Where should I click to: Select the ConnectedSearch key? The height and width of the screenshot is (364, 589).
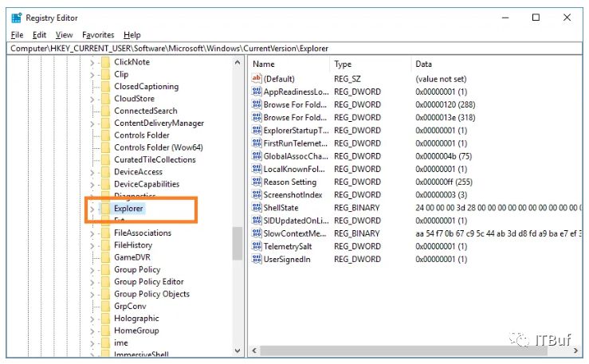pos(145,111)
